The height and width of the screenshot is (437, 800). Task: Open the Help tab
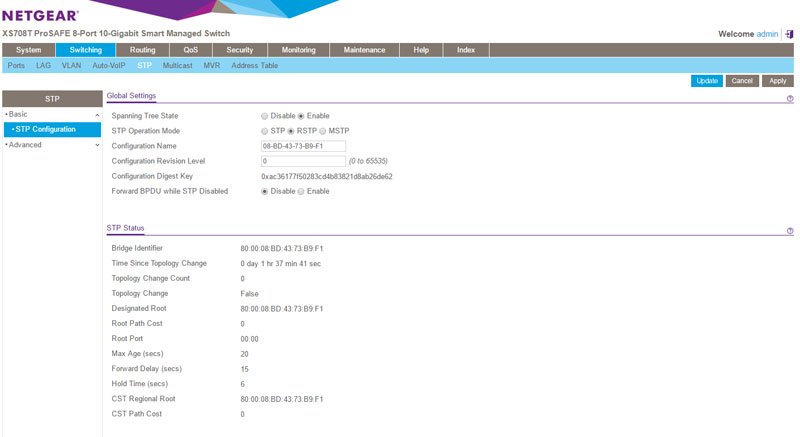pos(421,50)
